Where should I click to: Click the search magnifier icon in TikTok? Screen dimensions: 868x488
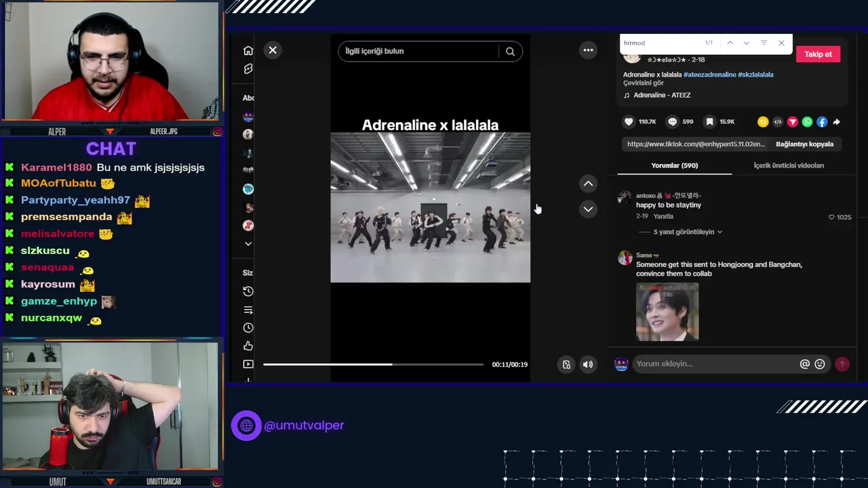coord(510,51)
